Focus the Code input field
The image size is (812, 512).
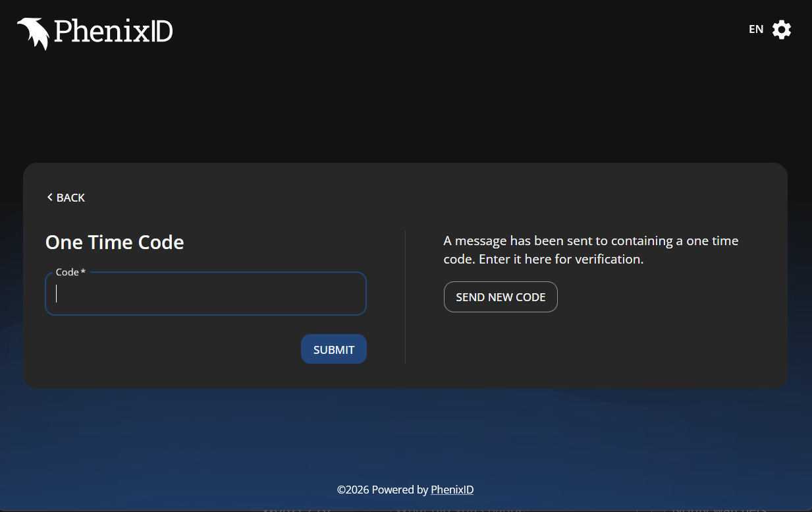click(x=205, y=294)
